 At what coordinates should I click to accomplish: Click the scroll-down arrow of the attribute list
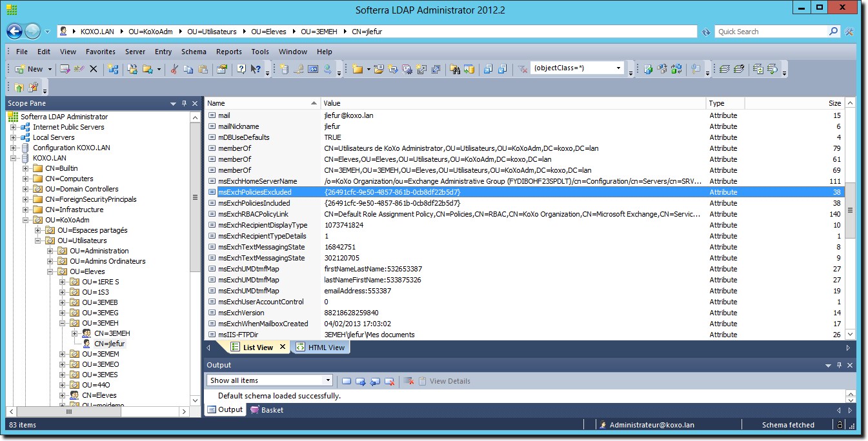[850, 334]
